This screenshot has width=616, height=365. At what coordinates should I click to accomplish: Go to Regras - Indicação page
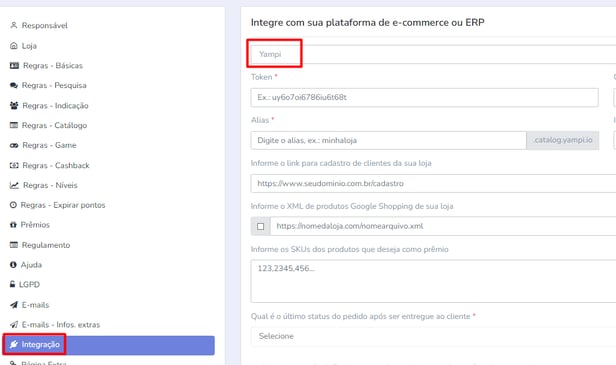pyautogui.click(x=55, y=106)
